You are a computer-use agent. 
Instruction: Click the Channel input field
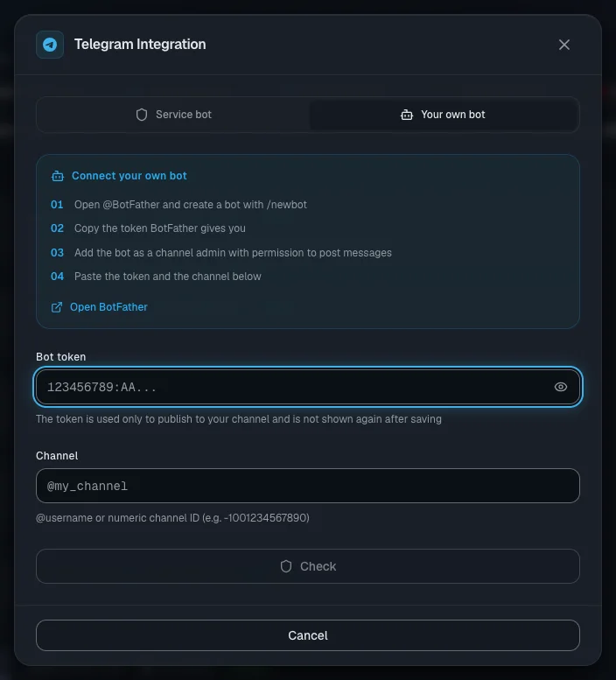308,486
